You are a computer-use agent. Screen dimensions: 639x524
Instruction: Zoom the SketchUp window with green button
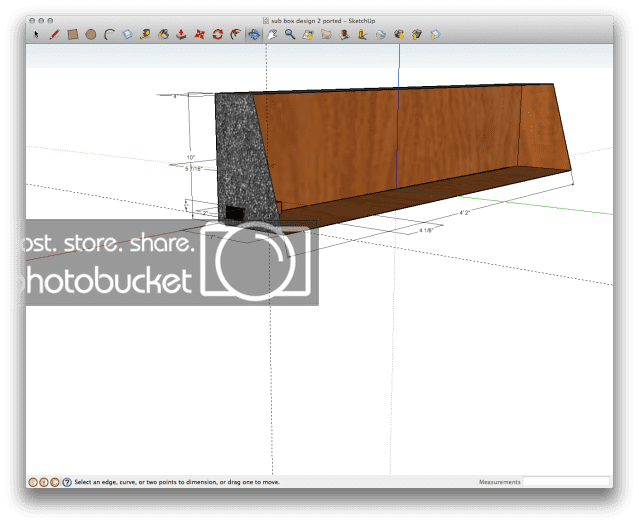coord(50,21)
